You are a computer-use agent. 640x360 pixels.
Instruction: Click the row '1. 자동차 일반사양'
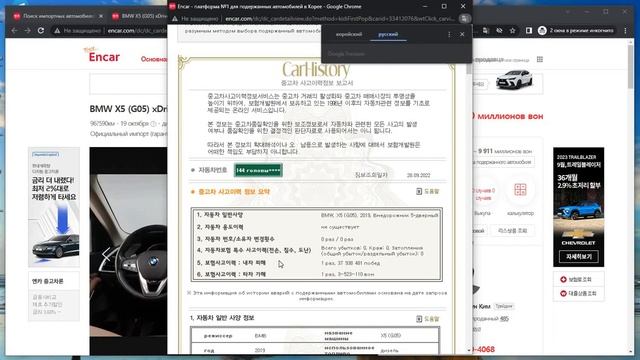[x=317, y=215]
